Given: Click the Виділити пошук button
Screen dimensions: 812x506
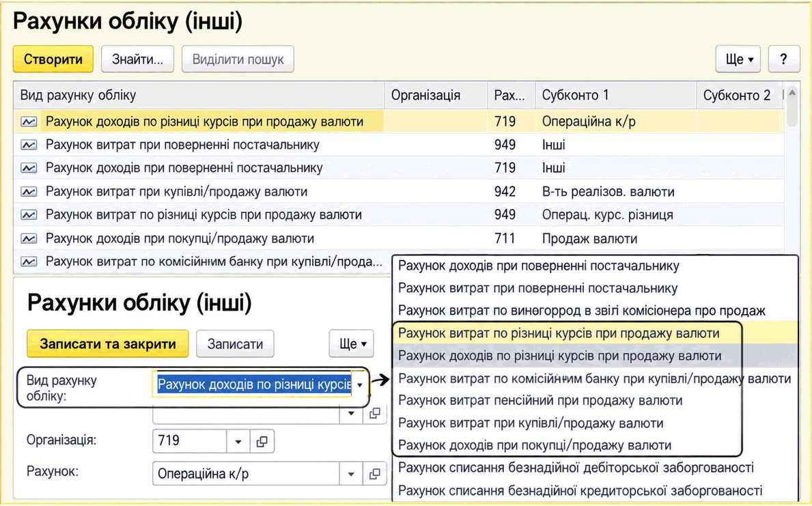Looking at the screenshot, I should [x=238, y=59].
